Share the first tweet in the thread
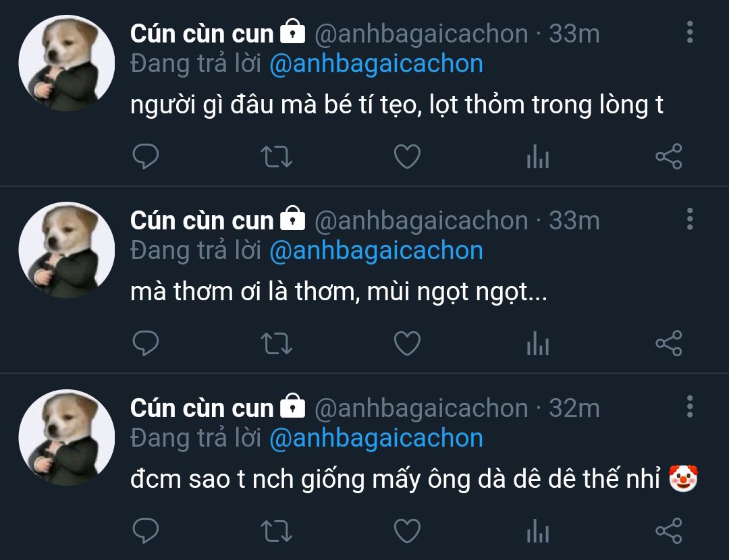The height and width of the screenshot is (560, 729). 668,157
